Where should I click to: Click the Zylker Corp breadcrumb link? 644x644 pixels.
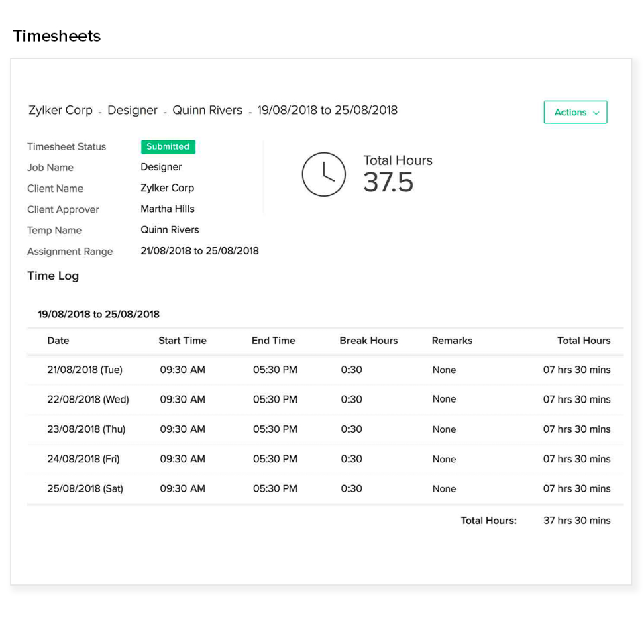(x=60, y=110)
